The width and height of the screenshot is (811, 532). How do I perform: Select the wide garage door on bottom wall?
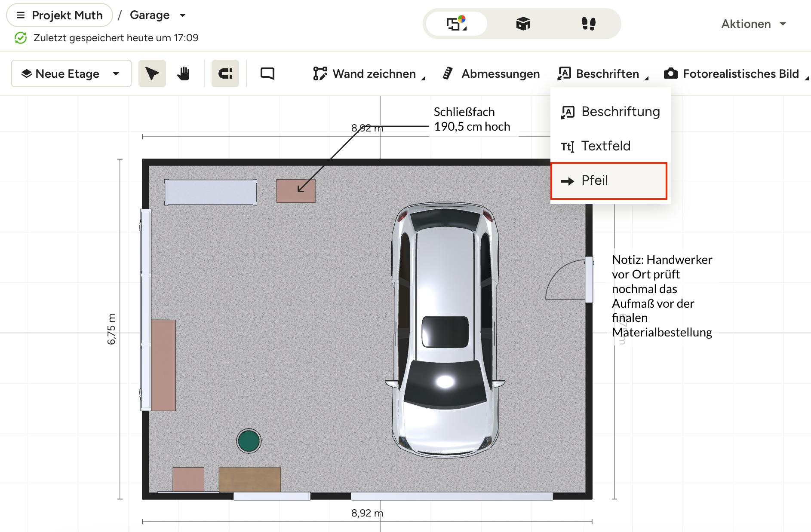pyautogui.click(x=452, y=496)
